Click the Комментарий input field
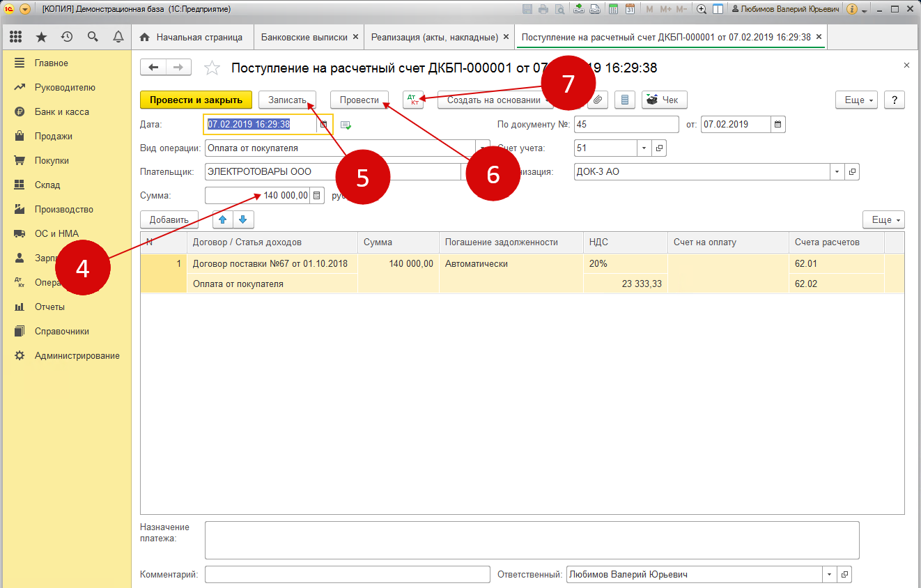Image resolution: width=921 pixels, height=588 pixels. (348, 575)
